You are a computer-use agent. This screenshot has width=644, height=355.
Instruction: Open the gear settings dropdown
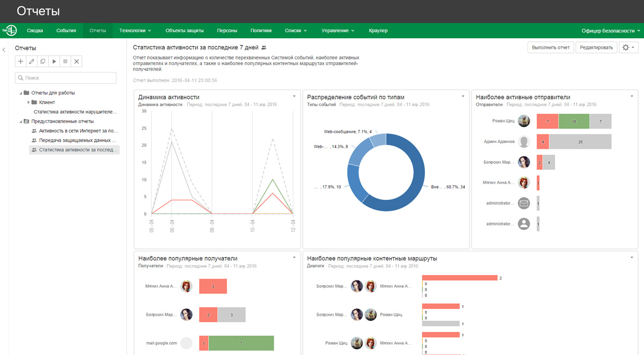(628, 47)
